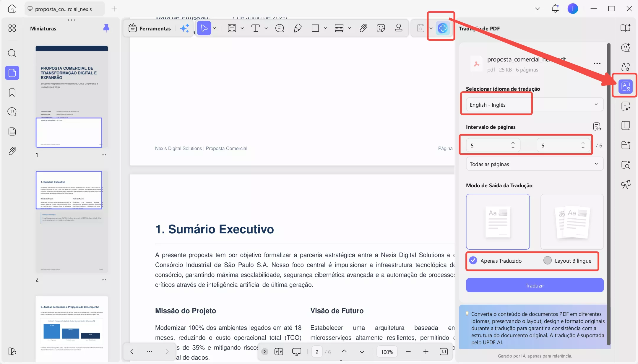638x364 pixels.
Task: Go to previous page arrow up
Action: click(x=344, y=352)
